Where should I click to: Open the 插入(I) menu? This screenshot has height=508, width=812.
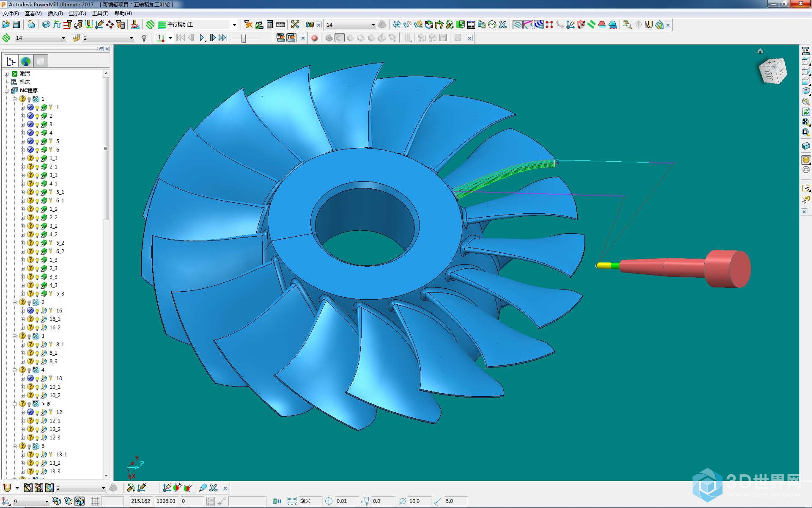(55, 14)
